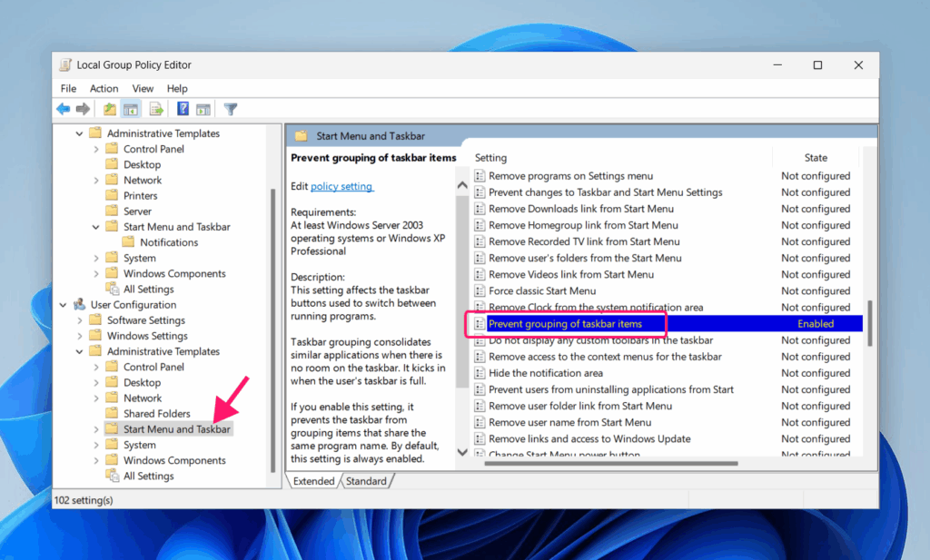
Task: Open the Help book toolbar icon
Action: click(183, 109)
